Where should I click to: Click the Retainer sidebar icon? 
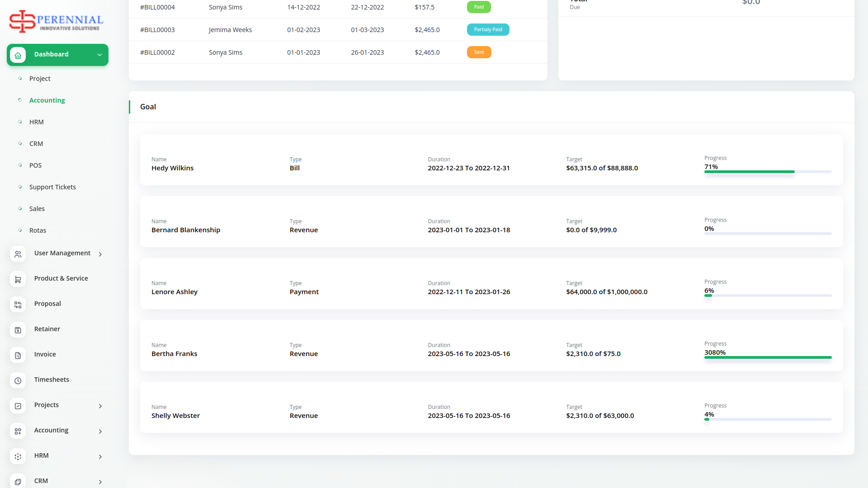tap(18, 330)
